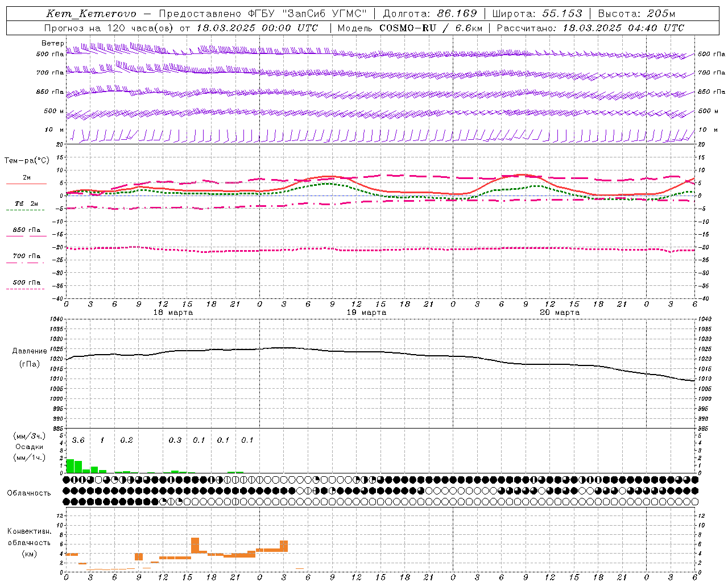The image size is (728, 582).
Task: Click the '(км)' convective cloud unit label
Action: pyautogui.click(x=30, y=554)
